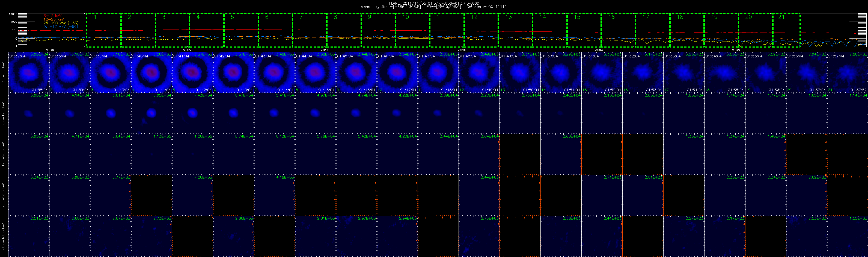The width and height of the screenshot is (868, 257).
Task: Open 6-12 keV image with peak 4.97E+04
Action: pos(315,113)
